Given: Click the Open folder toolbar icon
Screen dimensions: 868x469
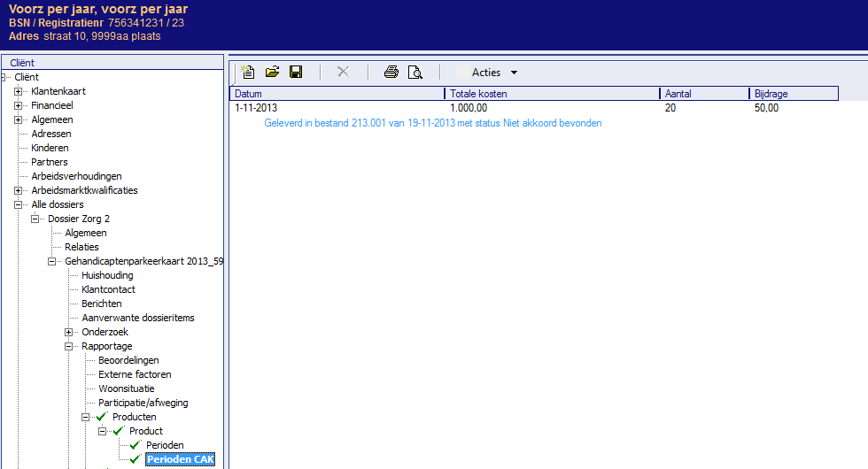Looking at the screenshot, I should [x=272, y=73].
